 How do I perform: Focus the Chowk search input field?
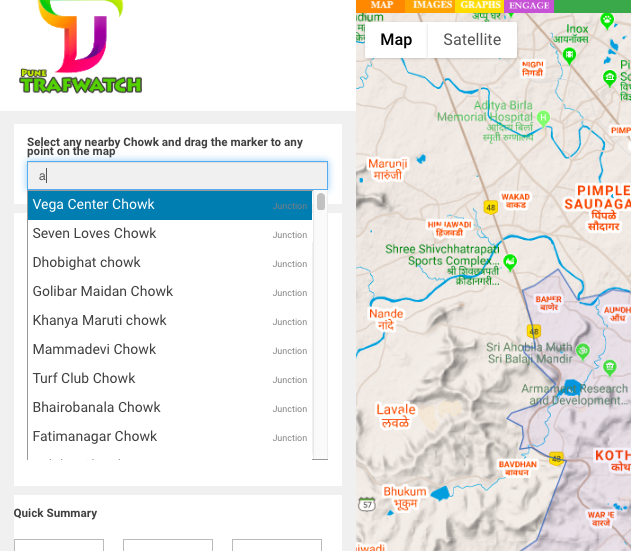(177, 175)
